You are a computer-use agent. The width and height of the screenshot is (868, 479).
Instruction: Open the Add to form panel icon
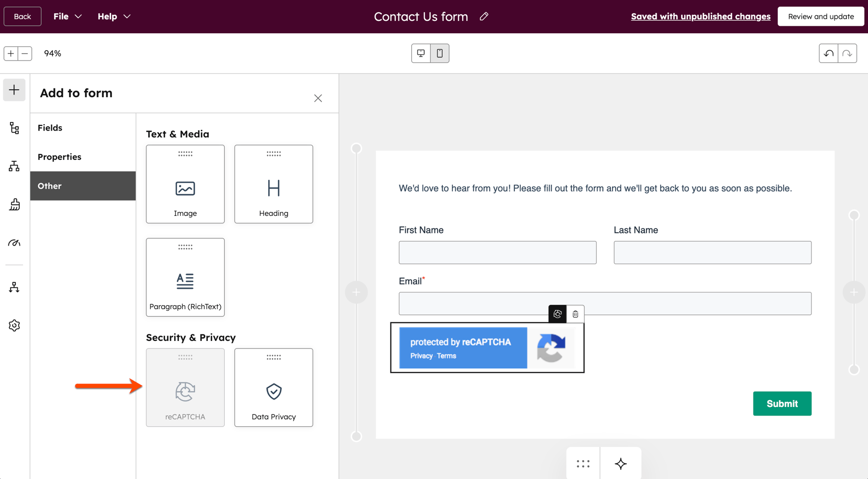tap(13, 90)
